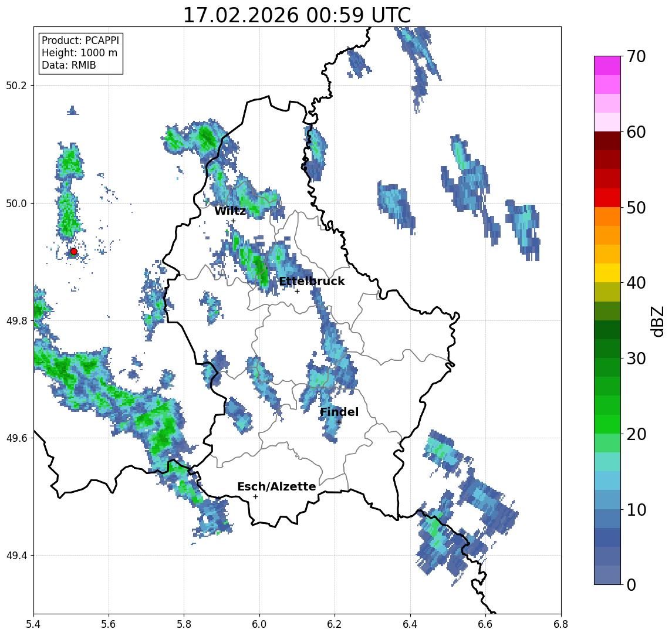Click the colorbar tick label 70

point(636,56)
